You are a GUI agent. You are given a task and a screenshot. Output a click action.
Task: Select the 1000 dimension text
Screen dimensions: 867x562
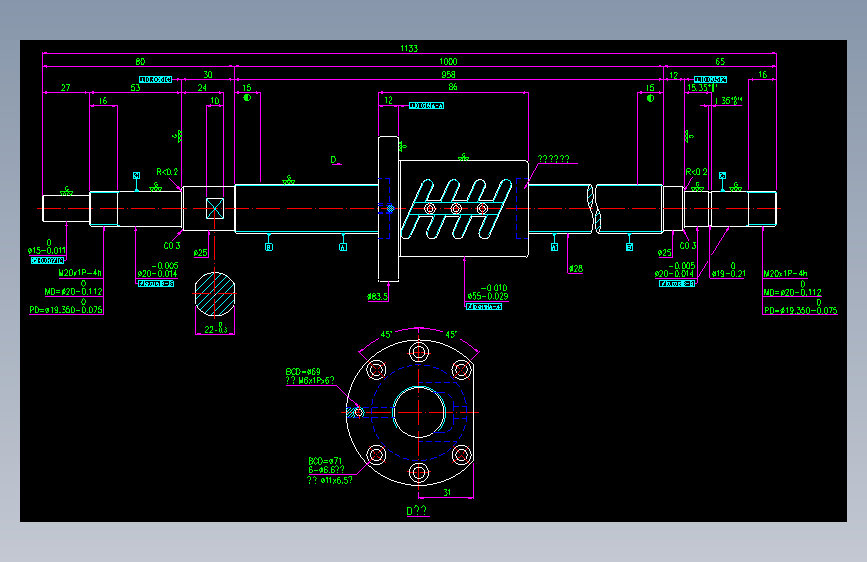tap(448, 61)
